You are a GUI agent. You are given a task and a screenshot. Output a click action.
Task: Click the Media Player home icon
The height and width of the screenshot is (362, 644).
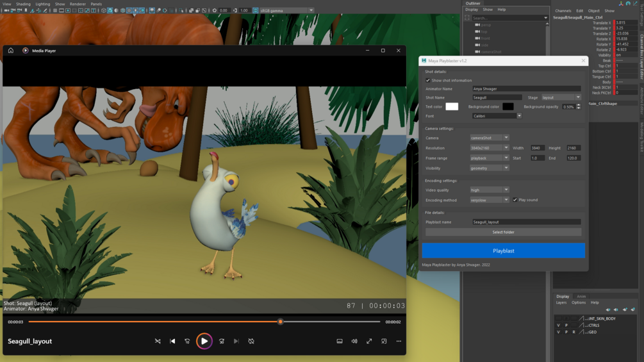click(x=11, y=51)
